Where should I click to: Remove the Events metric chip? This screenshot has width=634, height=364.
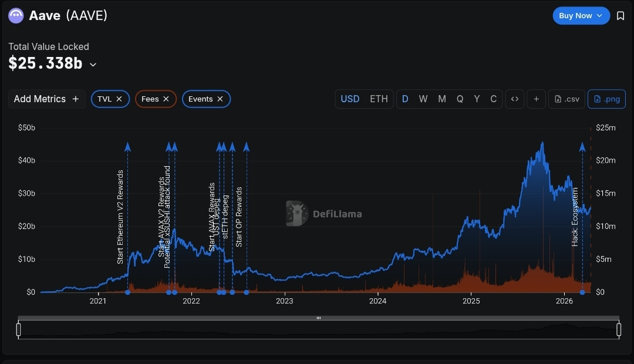point(220,99)
